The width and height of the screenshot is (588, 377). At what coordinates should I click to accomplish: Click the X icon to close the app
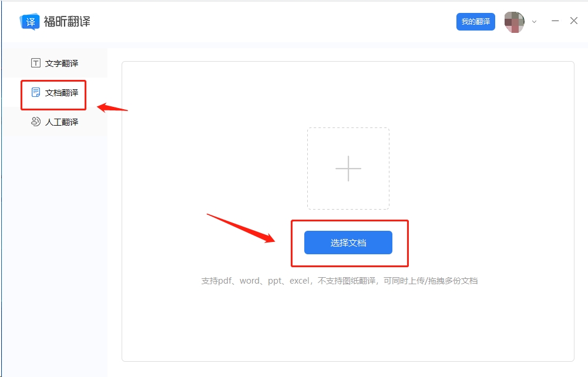574,21
